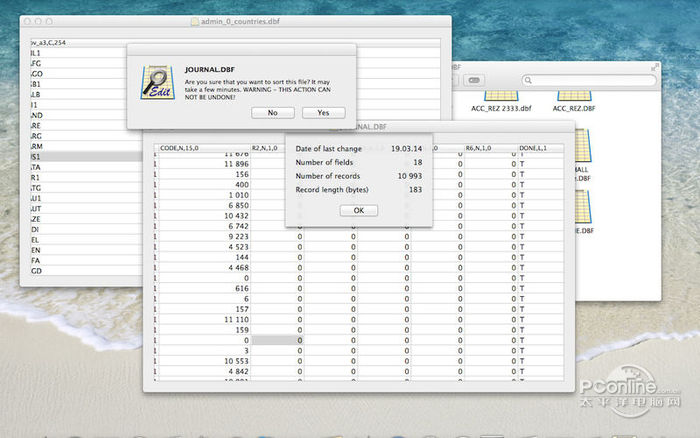
Task: Focus the Finder search field
Action: 590,80
